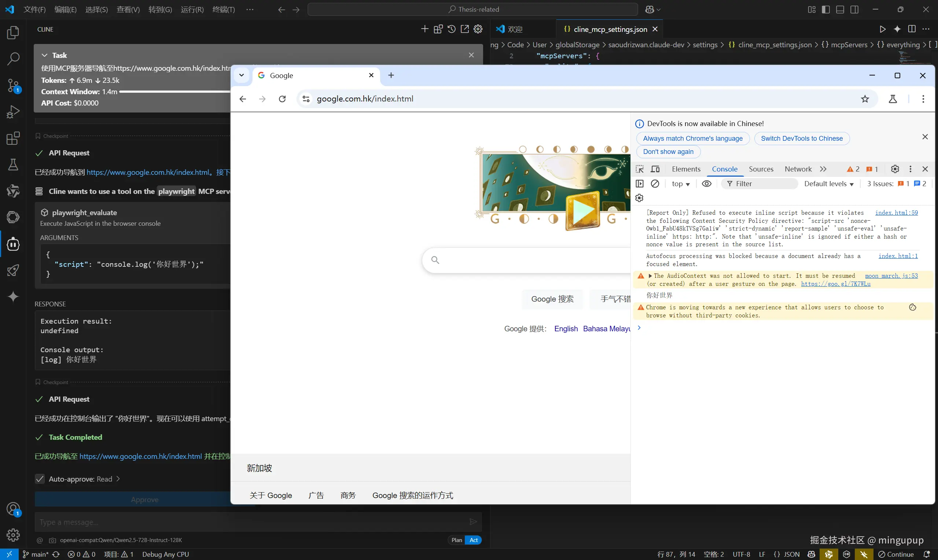Image resolution: width=938 pixels, height=560 pixels.
Task: Click Switch DevTools to Chinese button
Action: coord(801,139)
